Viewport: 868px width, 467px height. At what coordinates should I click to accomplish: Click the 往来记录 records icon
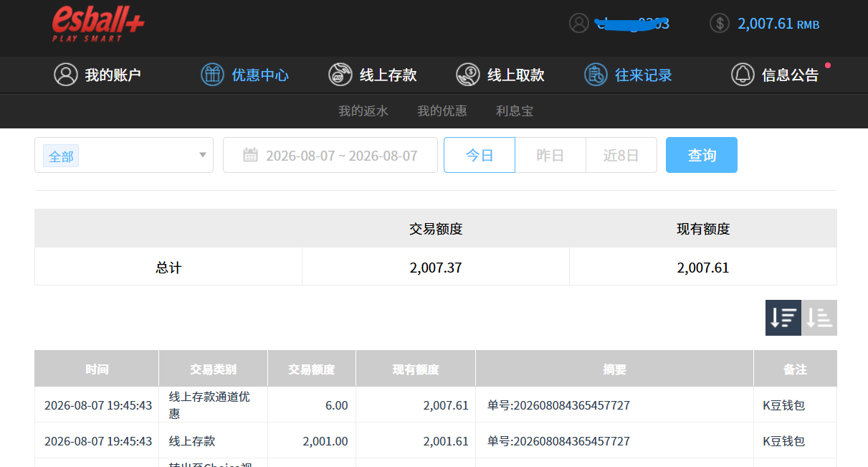596,75
